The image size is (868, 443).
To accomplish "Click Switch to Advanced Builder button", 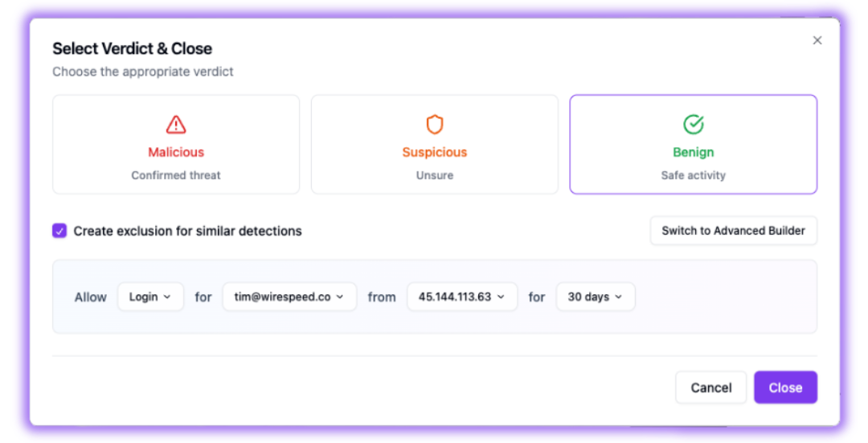I will click(733, 231).
